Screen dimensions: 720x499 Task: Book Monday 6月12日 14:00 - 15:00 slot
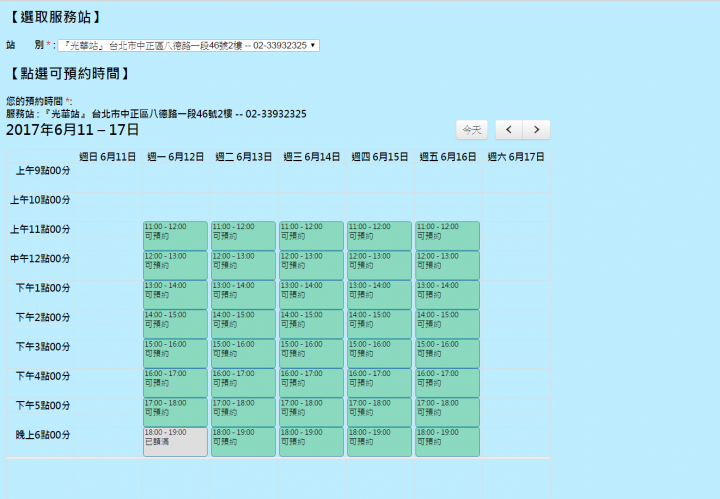tap(175, 324)
